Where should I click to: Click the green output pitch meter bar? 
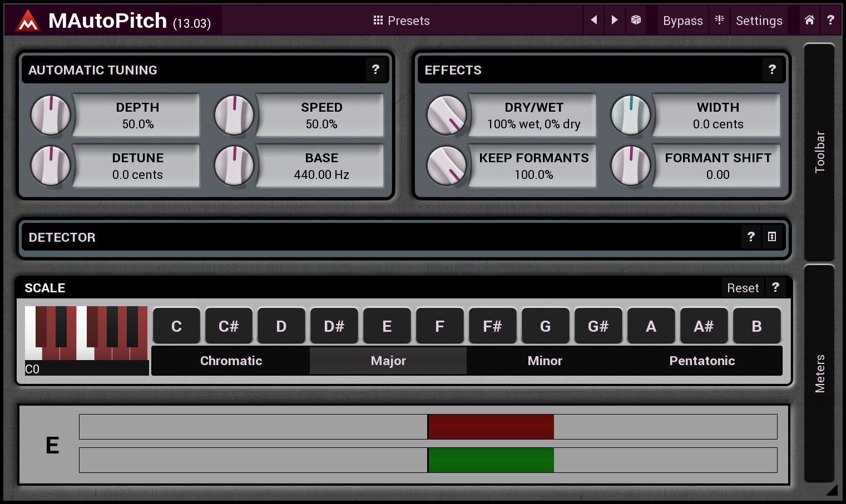pyautogui.click(x=491, y=460)
